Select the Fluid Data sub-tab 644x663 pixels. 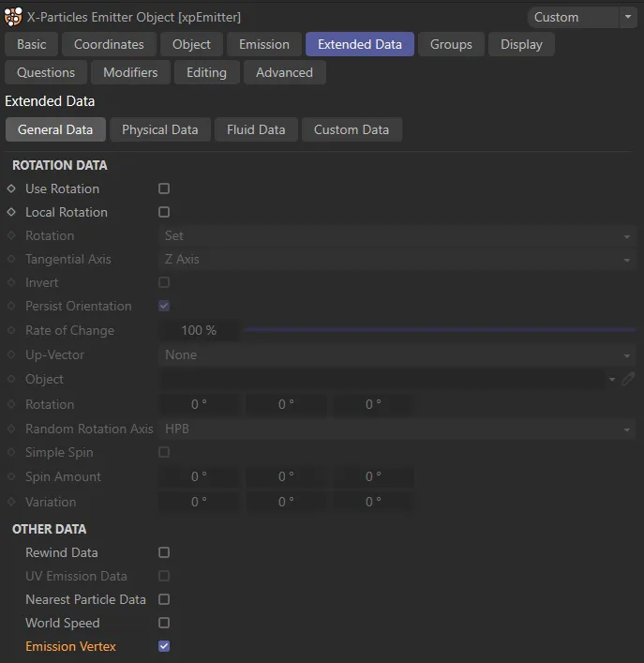[x=256, y=129]
